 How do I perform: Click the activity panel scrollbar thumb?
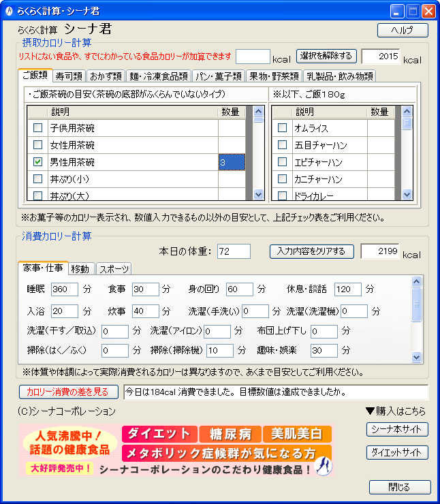coord(417,304)
